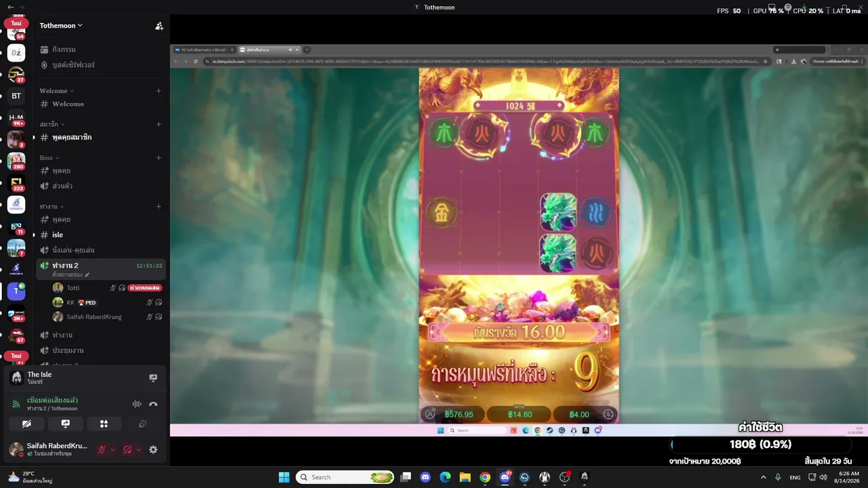Viewport: 868px width, 488px height.
Task: Open the server with the 222 badge
Action: coord(16,183)
